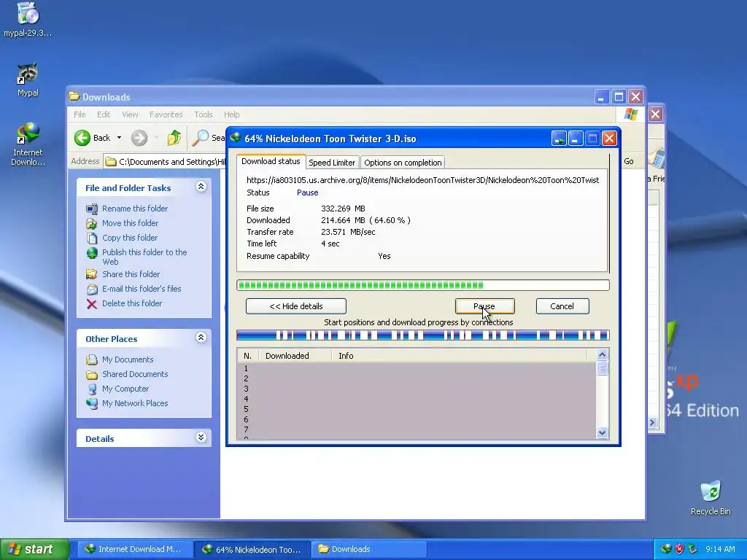Click the 64% Nickelodeon Too... taskbar button
Image resolution: width=747 pixels, height=560 pixels.
click(x=252, y=549)
